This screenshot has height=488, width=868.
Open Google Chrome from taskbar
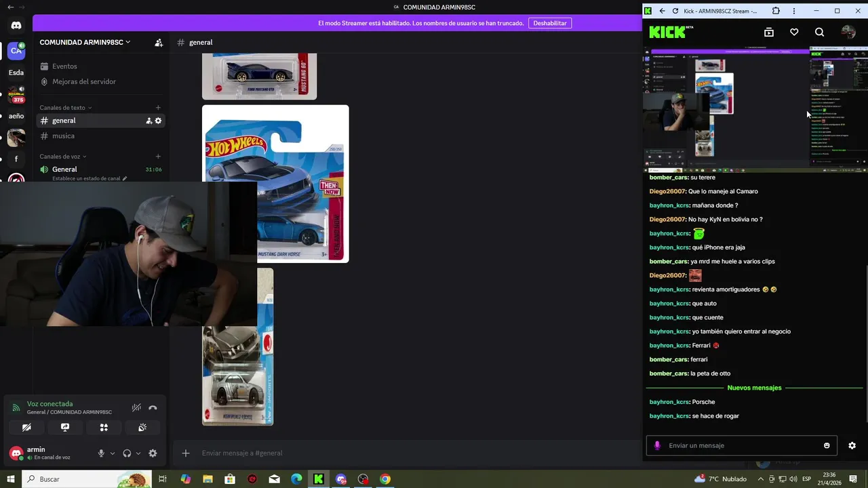coord(385,479)
